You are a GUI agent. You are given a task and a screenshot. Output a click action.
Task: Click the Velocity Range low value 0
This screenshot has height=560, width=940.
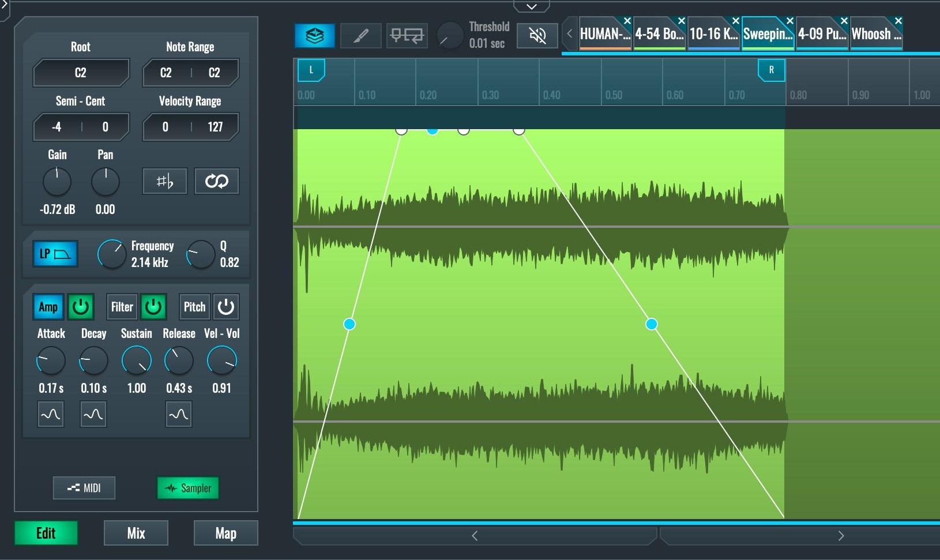166,127
